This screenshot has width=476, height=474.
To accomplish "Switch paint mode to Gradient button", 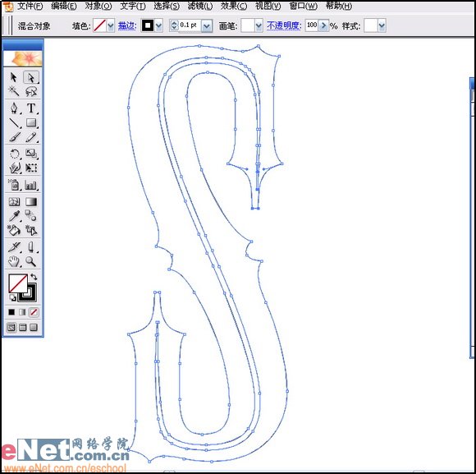I will (x=22, y=312).
